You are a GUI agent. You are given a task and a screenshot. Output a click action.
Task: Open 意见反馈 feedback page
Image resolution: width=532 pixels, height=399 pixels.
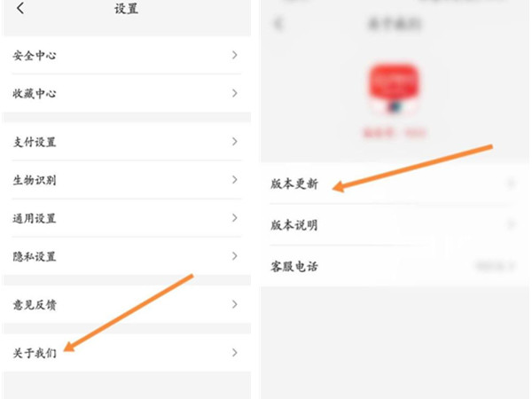pos(127,304)
